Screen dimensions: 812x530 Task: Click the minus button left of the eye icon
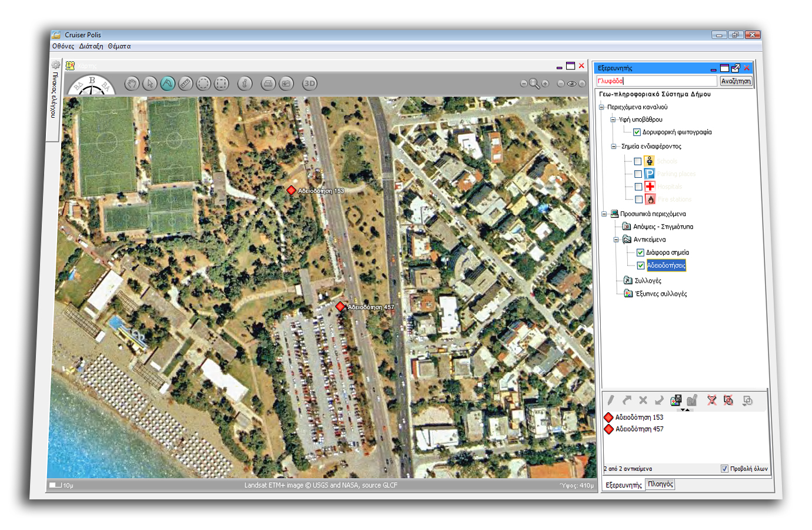click(x=561, y=84)
